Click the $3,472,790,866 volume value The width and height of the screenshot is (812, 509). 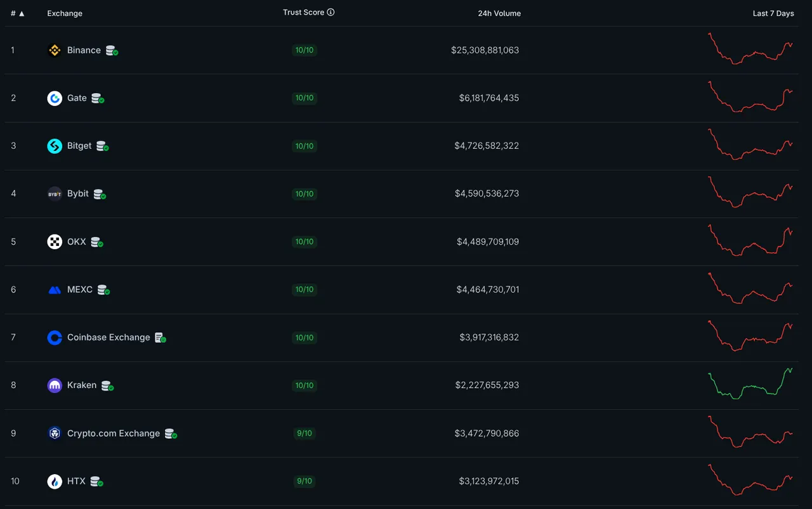(x=487, y=434)
